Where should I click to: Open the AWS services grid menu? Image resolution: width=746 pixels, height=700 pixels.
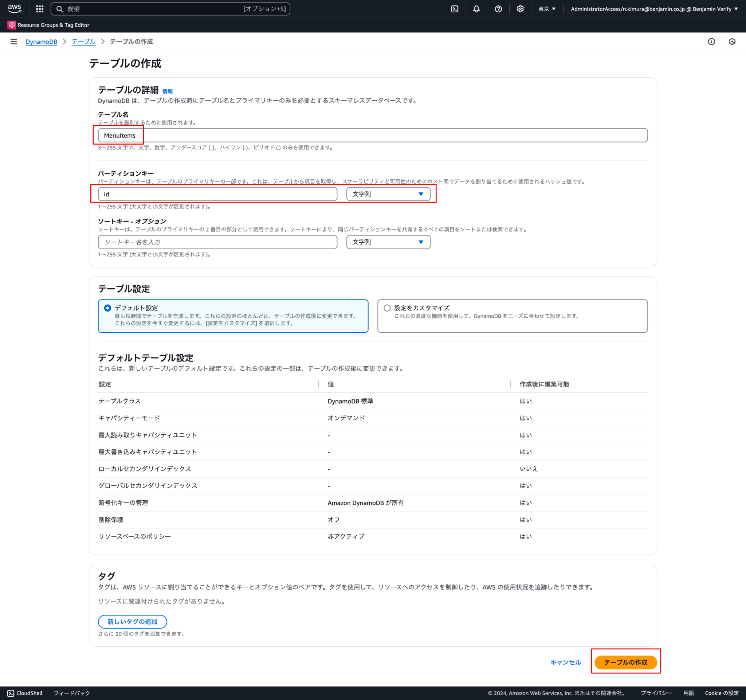pos(39,9)
